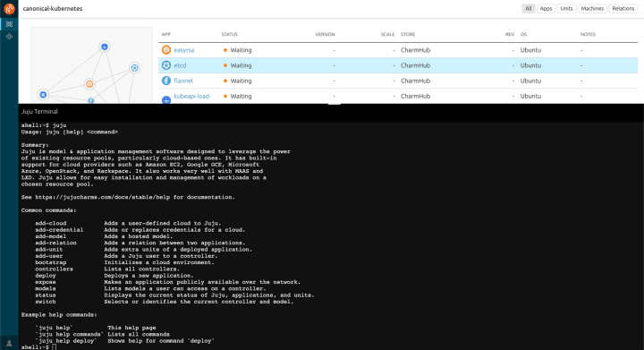
Task: Open the models view sidebar icon
Action: tap(9, 24)
